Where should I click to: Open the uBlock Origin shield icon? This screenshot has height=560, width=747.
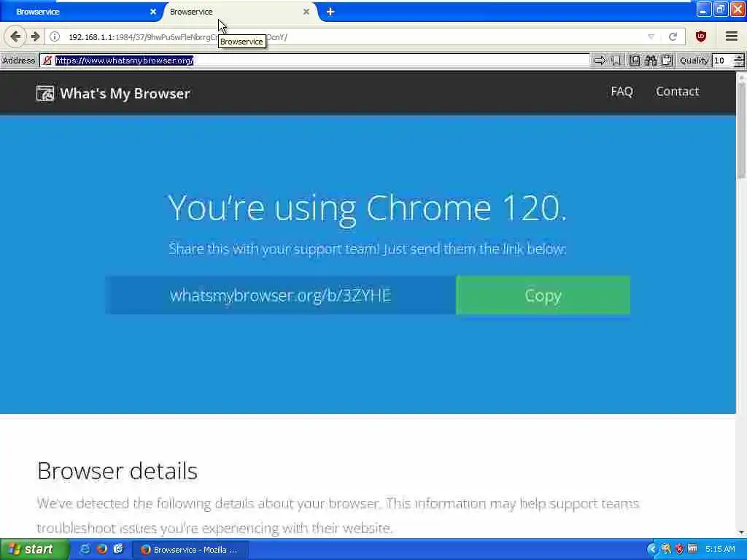(x=701, y=36)
